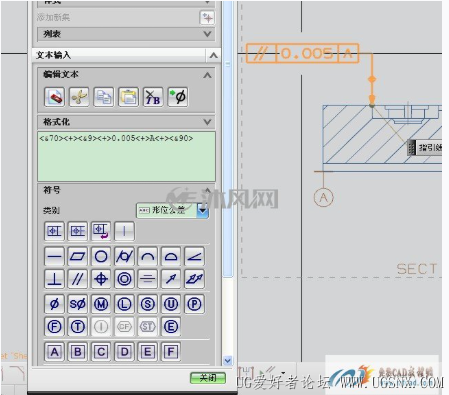Insert datum letter E
The image size is (449, 395).
point(148,352)
